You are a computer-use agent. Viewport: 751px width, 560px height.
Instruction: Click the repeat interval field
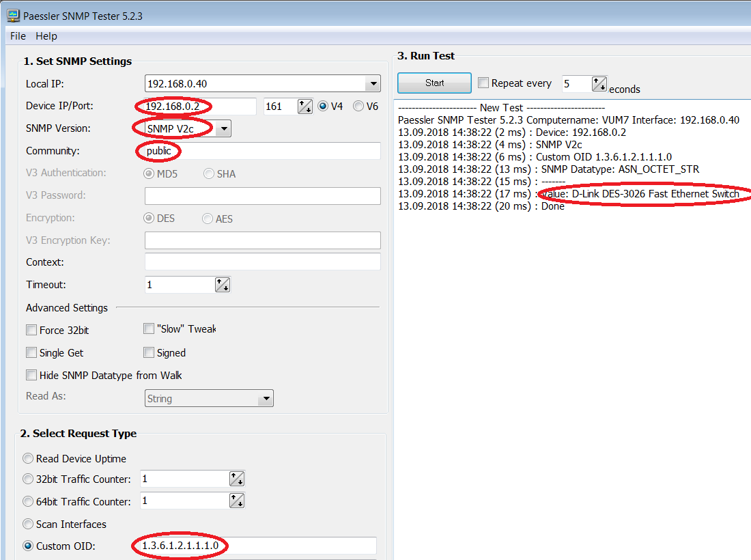576,84
